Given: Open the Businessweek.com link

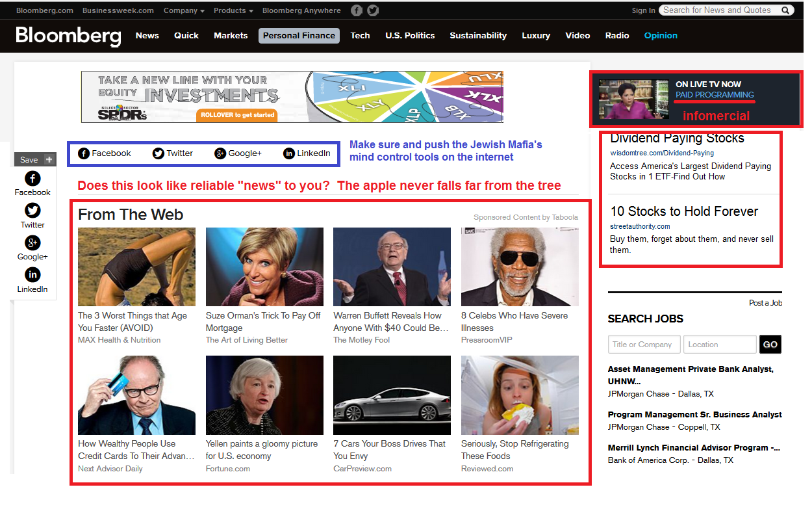Looking at the screenshot, I should click(x=118, y=10).
